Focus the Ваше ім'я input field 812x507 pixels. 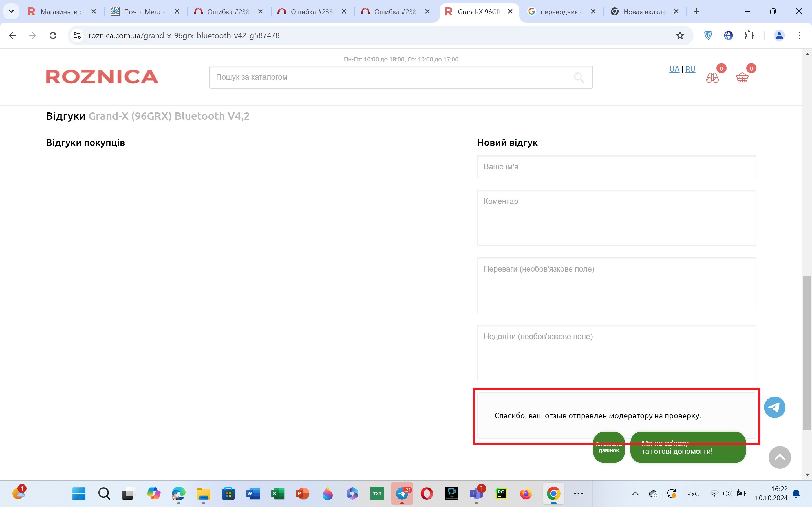coord(616,167)
